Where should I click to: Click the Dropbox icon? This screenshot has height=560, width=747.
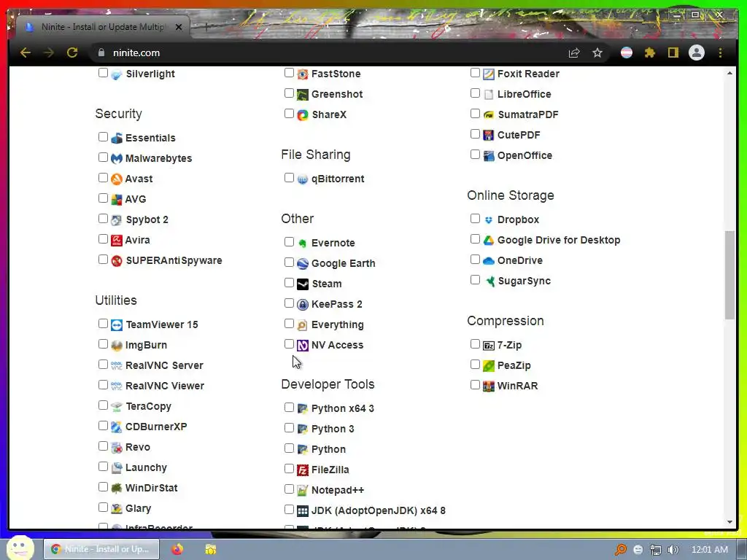point(488,220)
